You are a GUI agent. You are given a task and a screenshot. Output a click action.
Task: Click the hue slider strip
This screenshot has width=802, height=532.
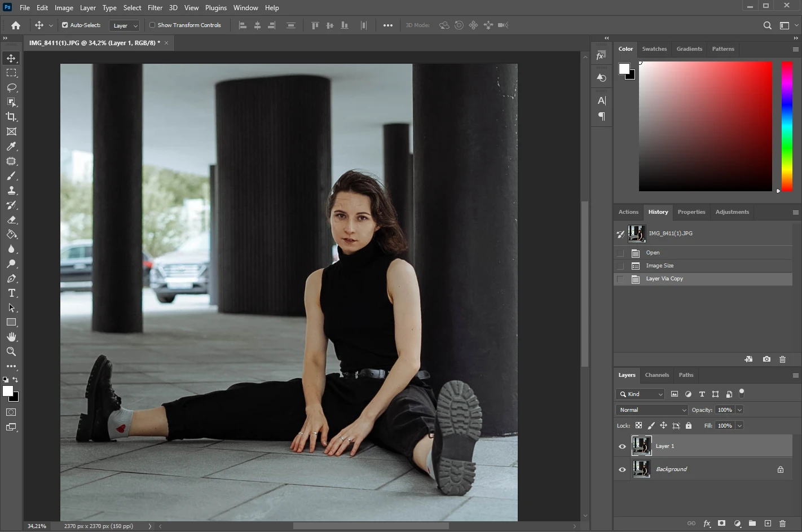(787, 126)
